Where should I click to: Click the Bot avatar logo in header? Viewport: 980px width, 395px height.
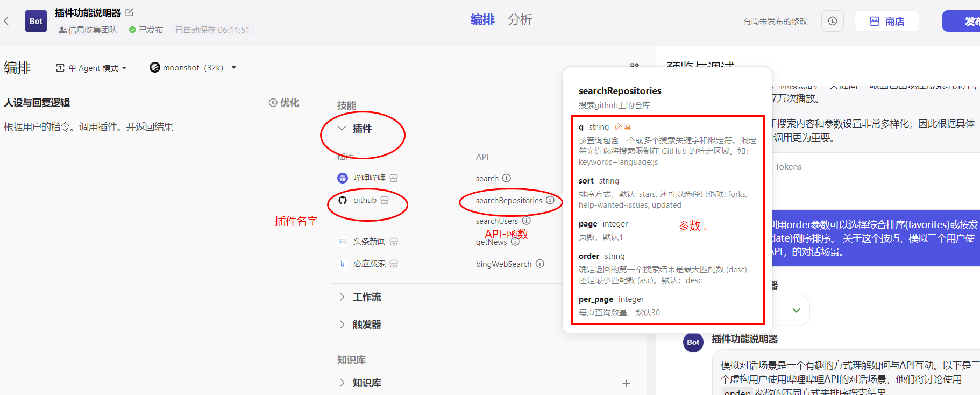pyautogui.click(x=36, y=21)
